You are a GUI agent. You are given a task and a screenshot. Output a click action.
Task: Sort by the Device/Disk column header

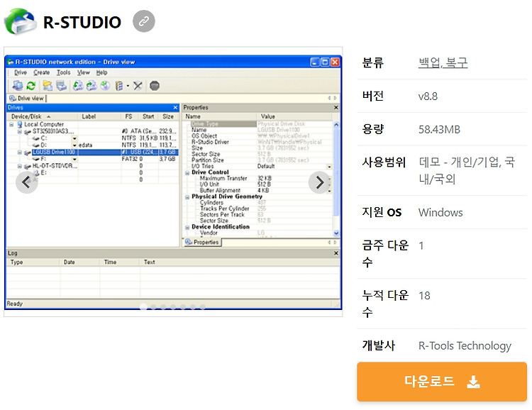43,116
